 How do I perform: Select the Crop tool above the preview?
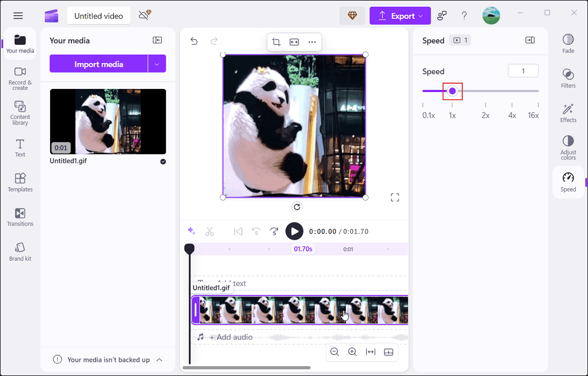(x=276, y=42)
